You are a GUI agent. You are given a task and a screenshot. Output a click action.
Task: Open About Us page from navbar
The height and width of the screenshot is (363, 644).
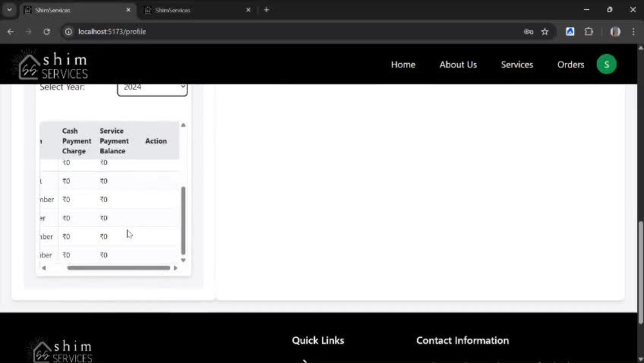click(x=458, y=64)
